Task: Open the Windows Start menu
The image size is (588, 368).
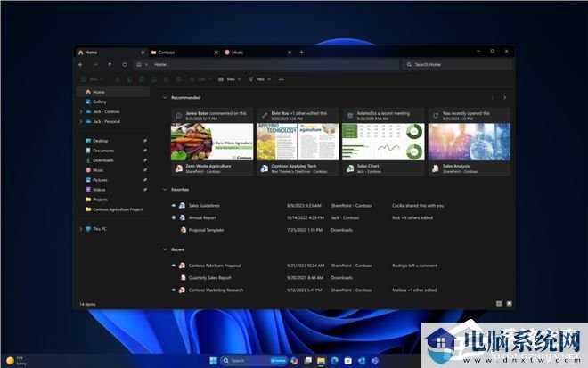Action: (213, 361)
